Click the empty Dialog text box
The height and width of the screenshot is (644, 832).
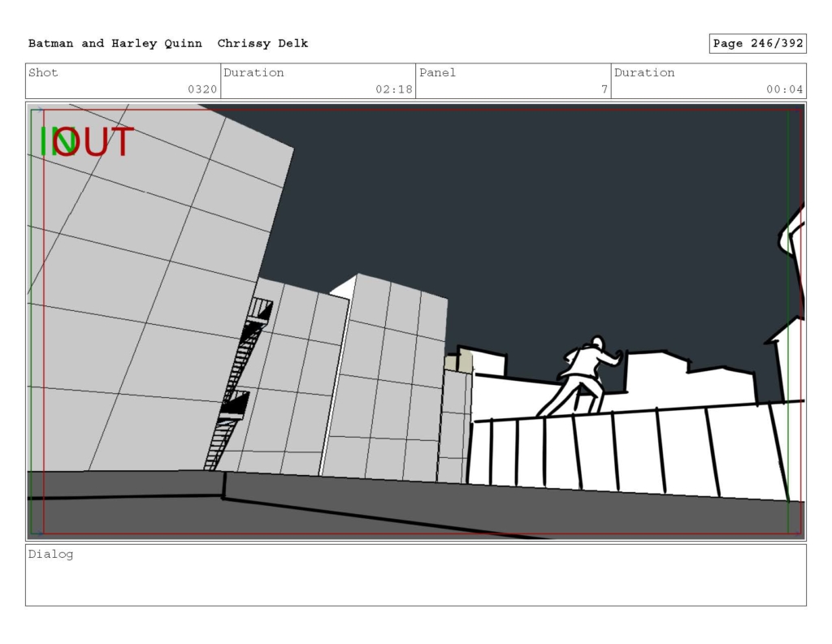coord(416,575)
